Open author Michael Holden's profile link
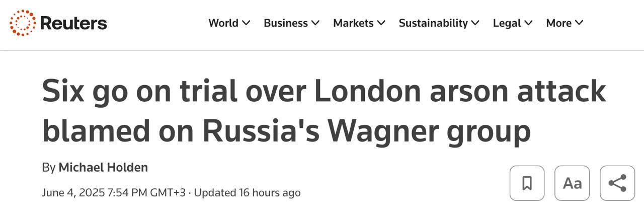The width and height of the screenshot is (644, 212). tap(103, 168)
